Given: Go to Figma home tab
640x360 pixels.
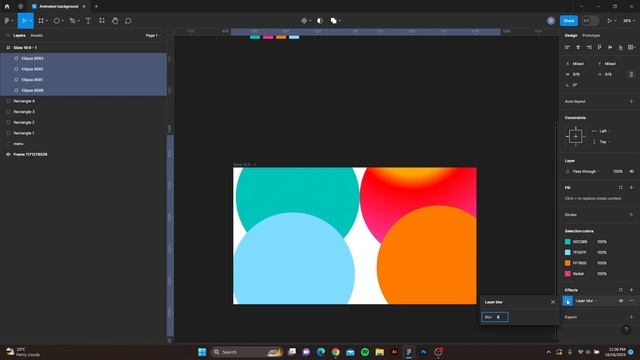Looking at the screenshot, I should [7, 7].
